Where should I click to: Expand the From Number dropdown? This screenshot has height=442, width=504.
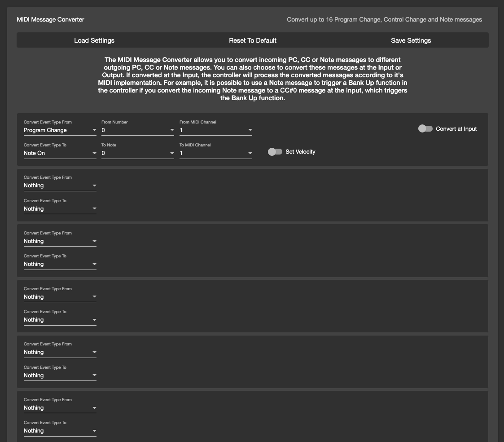(x=137, y=130)
